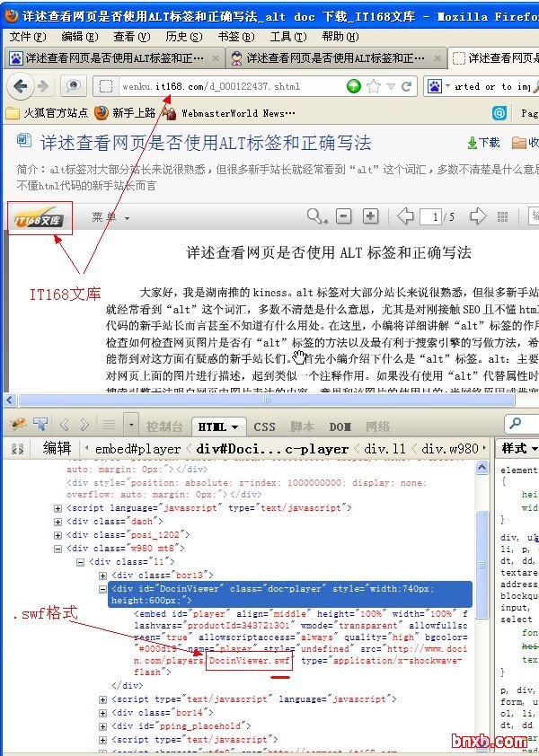Open the 编辑(E) menu
The width and height of the screenshot is (539, 756).
(80, 37)
